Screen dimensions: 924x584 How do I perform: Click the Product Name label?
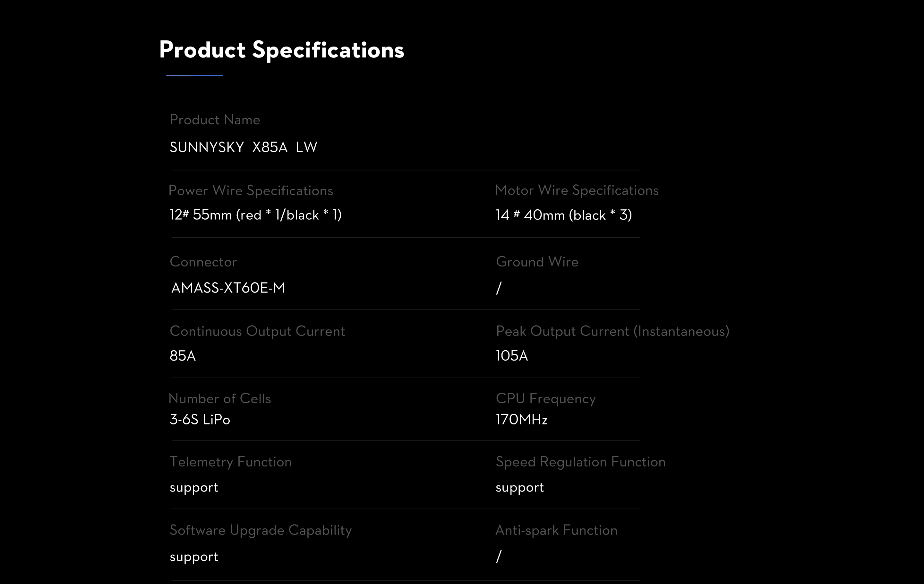tap(215, 119)
